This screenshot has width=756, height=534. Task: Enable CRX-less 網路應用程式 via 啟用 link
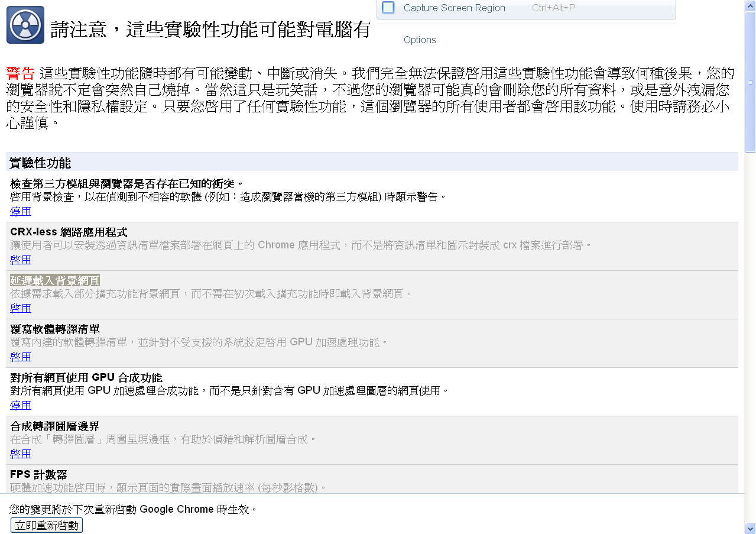coord(21,260)
